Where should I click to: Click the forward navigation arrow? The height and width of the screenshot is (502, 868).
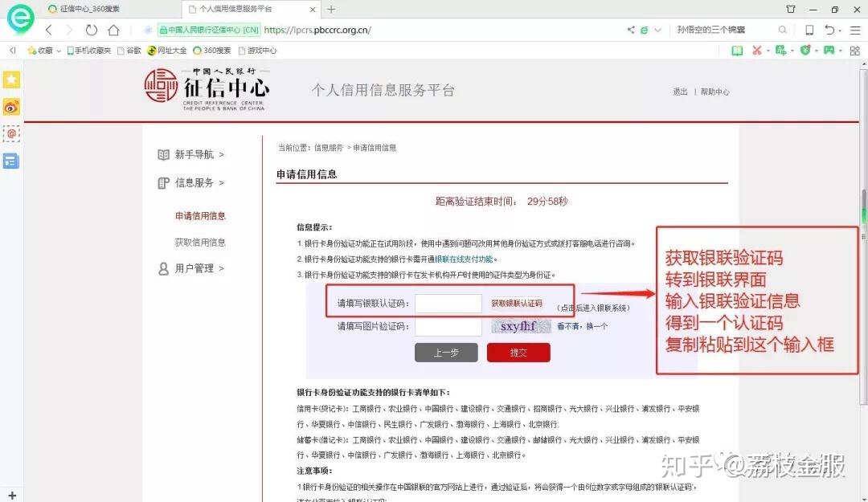tap(69, 30)
